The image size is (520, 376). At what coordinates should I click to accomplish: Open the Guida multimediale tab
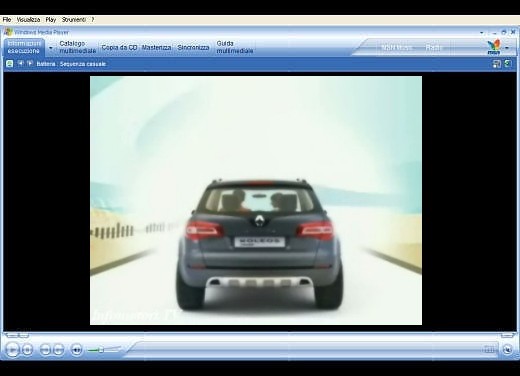[x=235, y=47]
